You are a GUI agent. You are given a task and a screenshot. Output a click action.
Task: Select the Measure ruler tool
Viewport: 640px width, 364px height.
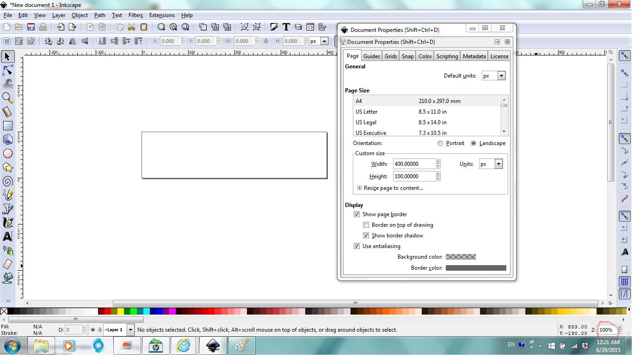pos(8,112)
